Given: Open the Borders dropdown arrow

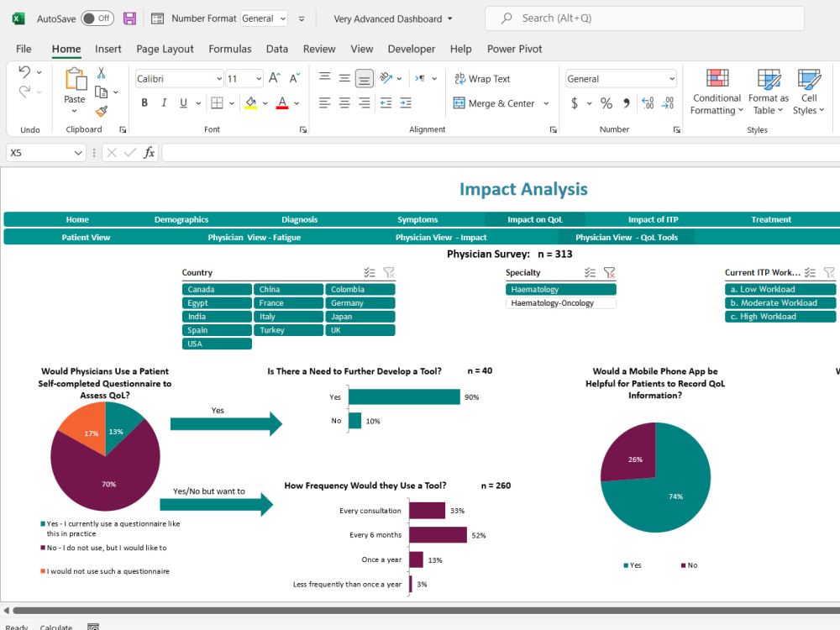Looking at the screenshot, I should pyautogui.click(x=232, y=103).
